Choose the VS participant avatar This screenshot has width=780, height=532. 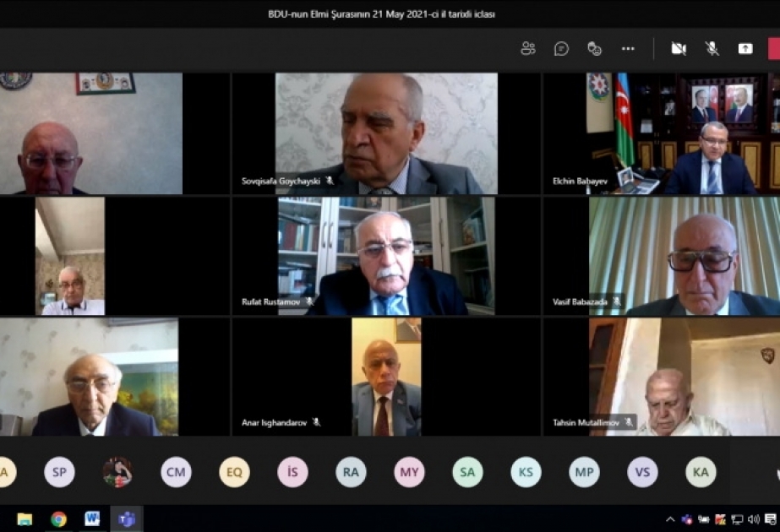(642, 472)
